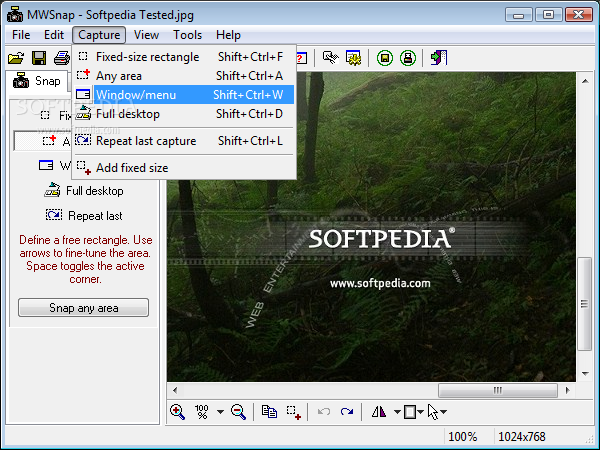Click the greyed-out undo arrow icon
The width and height of the screenshot is (600, 450).
coord(324,412)
